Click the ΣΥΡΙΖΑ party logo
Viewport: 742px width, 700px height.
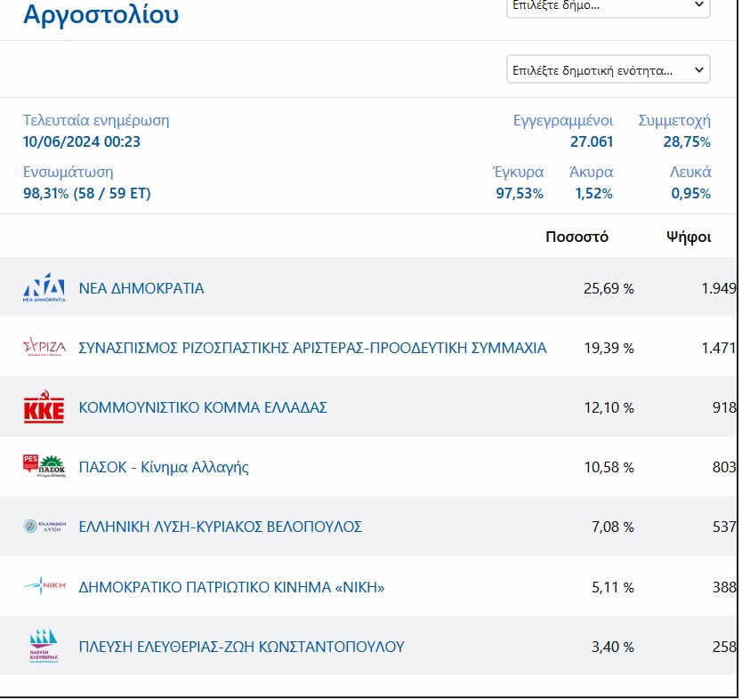(x=44, y=347)
